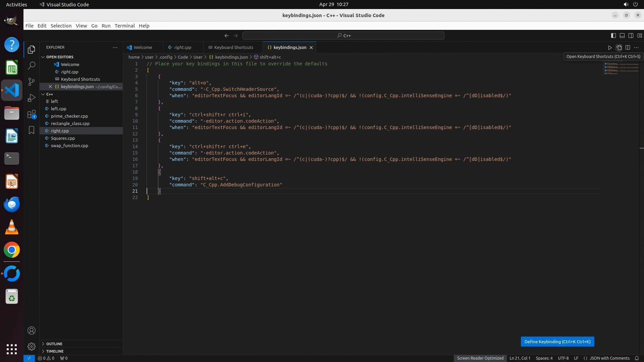Open Manage gear icon in activity bar
This screenshot has height=362, width=644.
(x=32, y=346)
